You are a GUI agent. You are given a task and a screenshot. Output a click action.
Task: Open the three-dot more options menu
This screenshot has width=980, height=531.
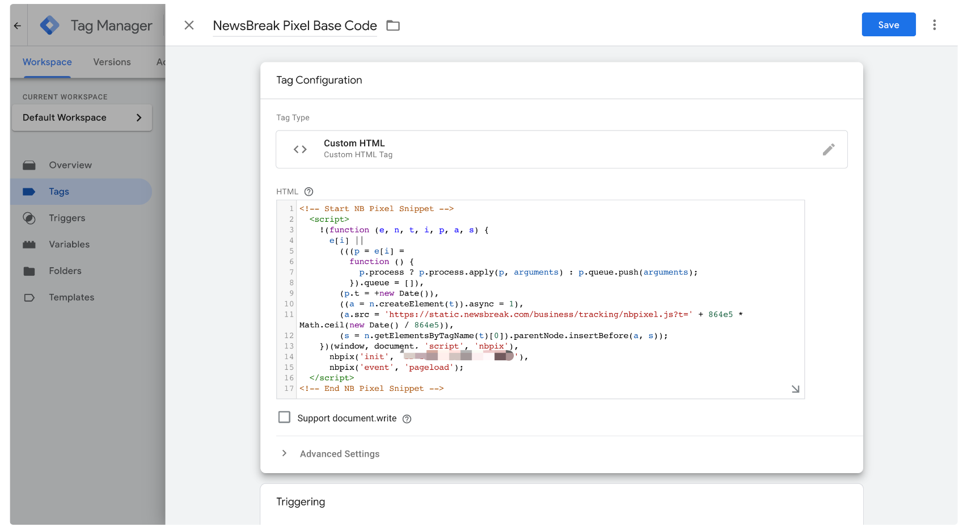point(934,25)
